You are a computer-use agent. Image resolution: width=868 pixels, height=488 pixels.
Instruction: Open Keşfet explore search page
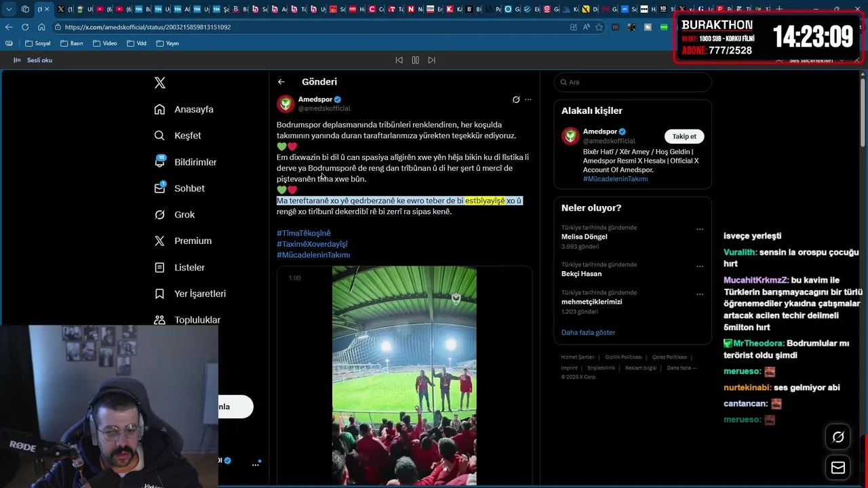coord(178,136)
